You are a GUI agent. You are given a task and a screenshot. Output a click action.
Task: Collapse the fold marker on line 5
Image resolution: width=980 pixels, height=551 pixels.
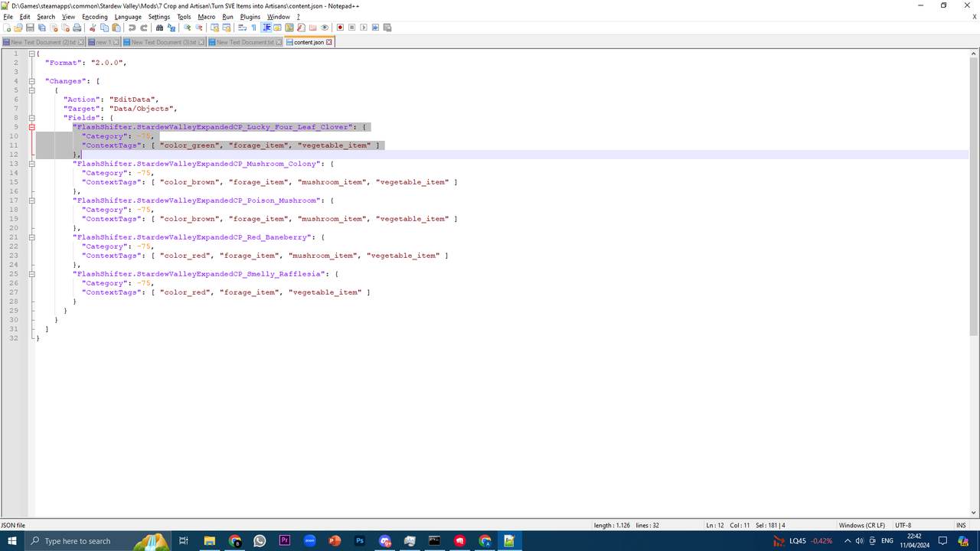(31, 90)
